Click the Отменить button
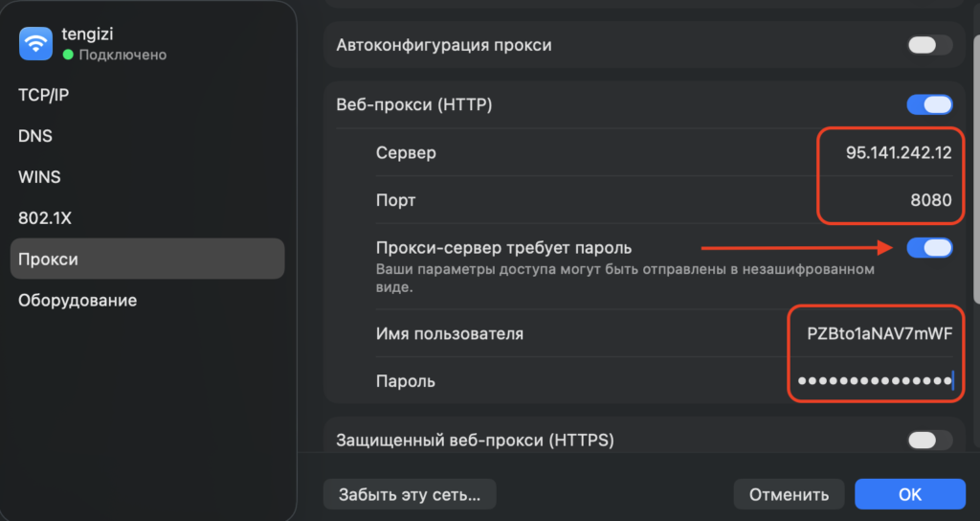This screenshot has height=521, width=980. 789,494
